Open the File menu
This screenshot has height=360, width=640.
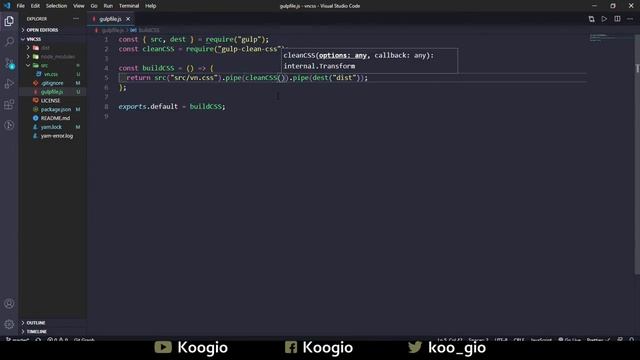(x=20, y=6)
